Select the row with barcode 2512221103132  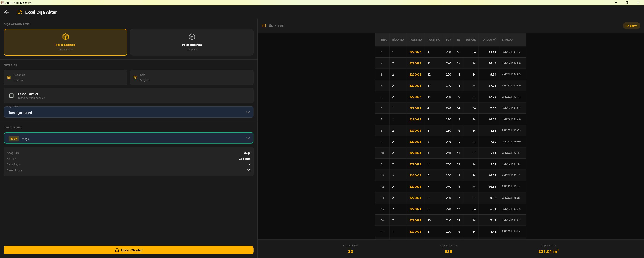pos(450,52)
